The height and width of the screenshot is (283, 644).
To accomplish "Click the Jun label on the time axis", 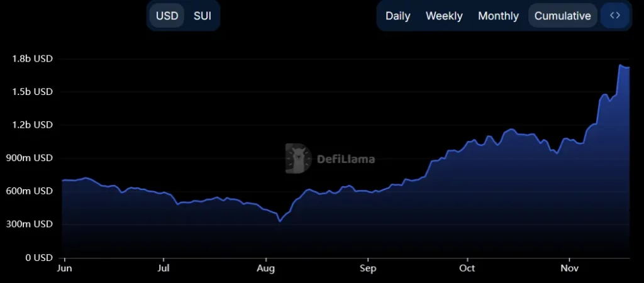I will (x=64, y=269).
